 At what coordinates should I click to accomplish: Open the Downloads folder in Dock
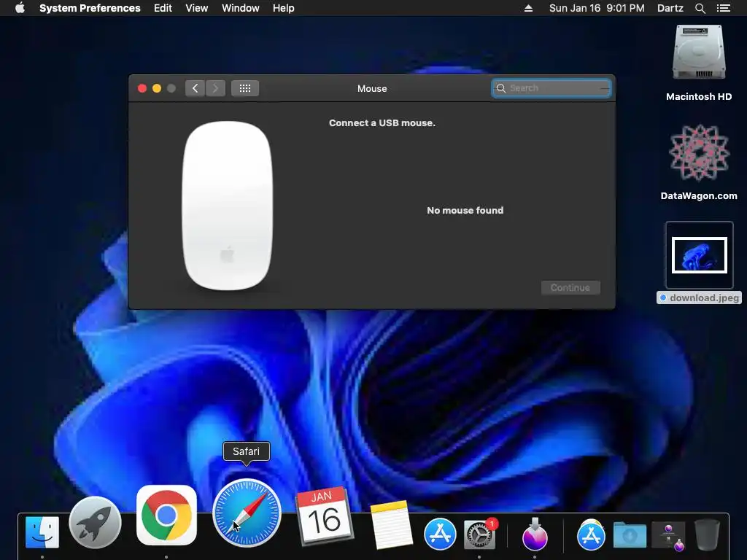[630, 534]
